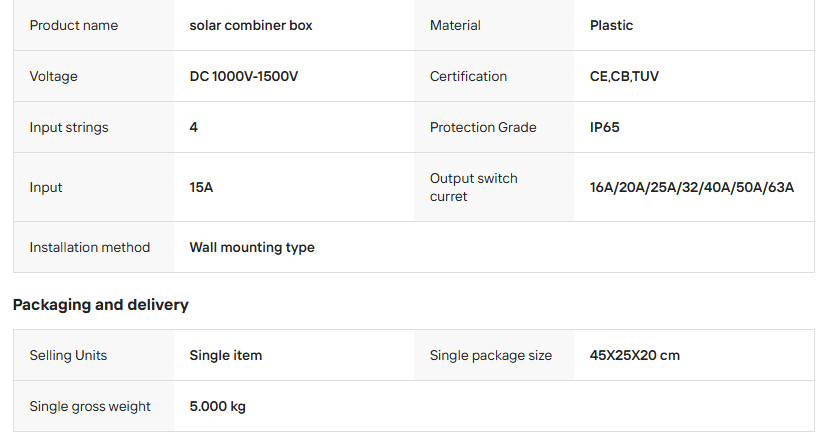Click the 'Material' label cell
This screenshot has width=827, height=448.
(x=455, y=25)
